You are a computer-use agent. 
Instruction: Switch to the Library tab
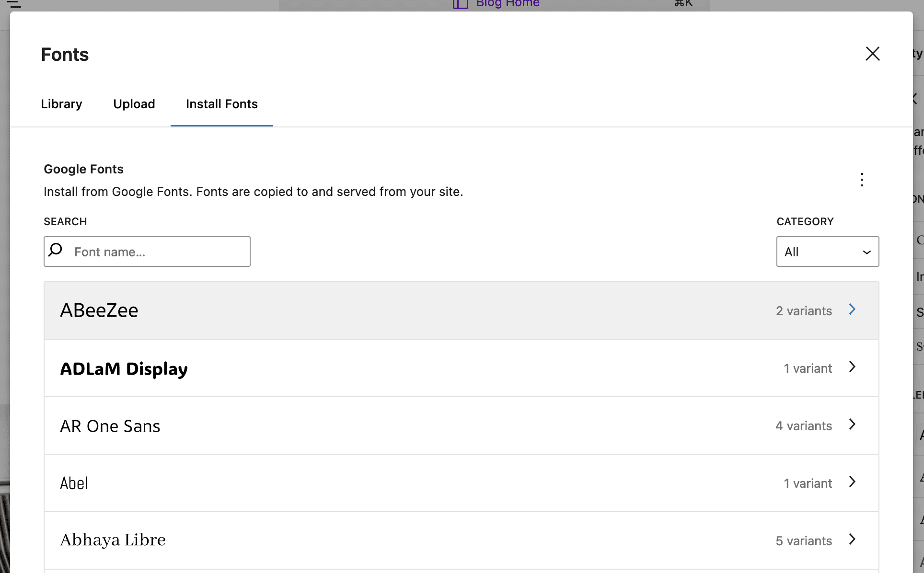tap(61, 104)
